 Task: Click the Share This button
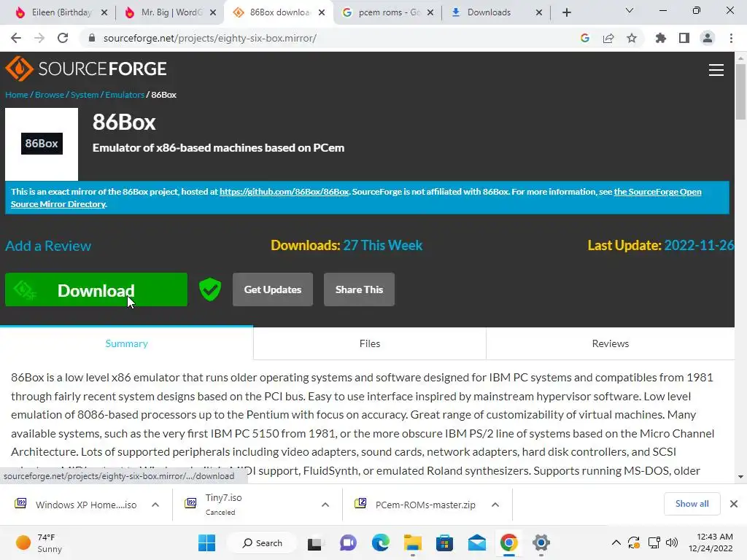point(359,289)
